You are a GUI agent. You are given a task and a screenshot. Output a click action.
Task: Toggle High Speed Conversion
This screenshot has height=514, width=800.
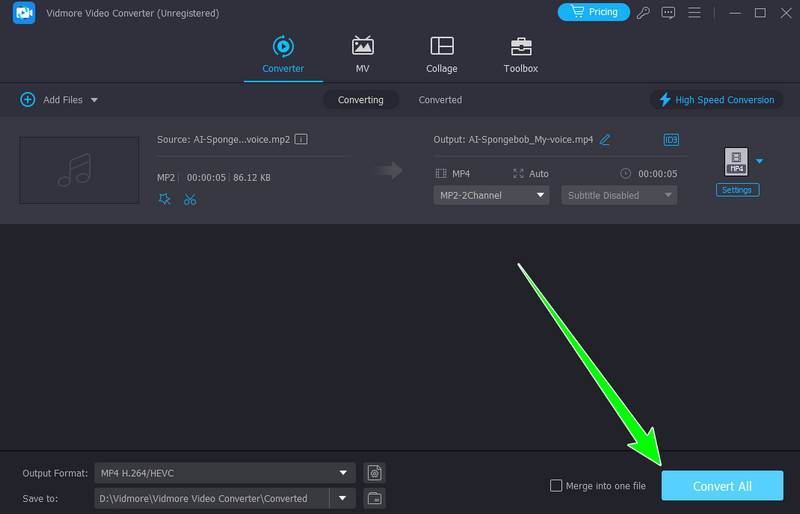716,100
